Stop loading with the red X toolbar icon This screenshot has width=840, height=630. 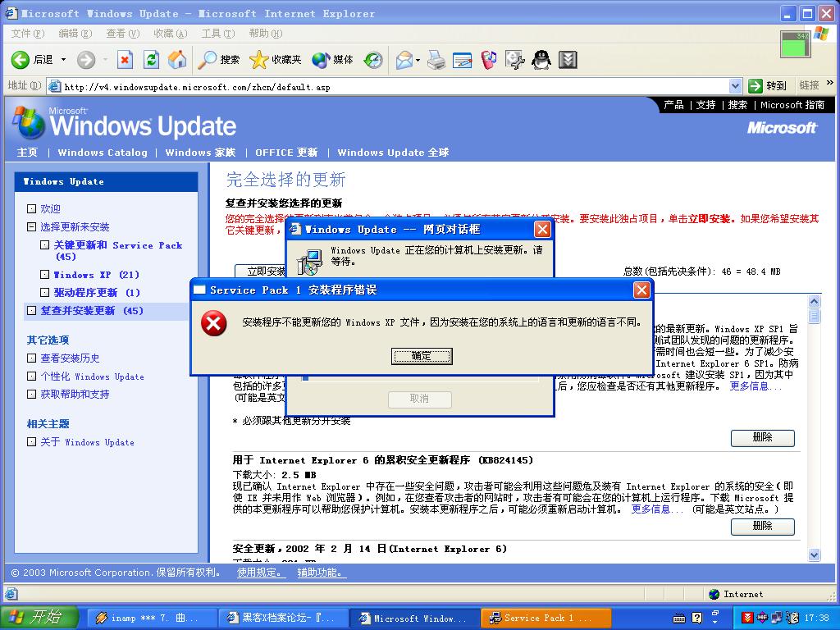(125, 59)
